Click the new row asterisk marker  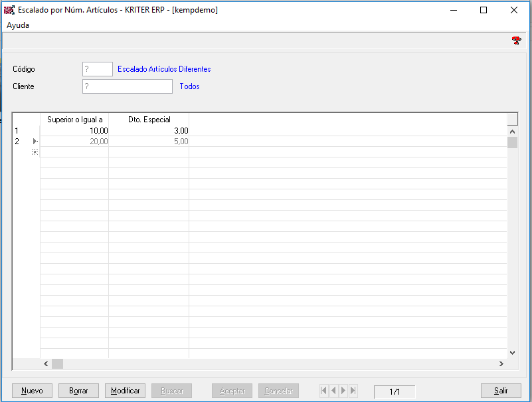click(x=35, y=151)
